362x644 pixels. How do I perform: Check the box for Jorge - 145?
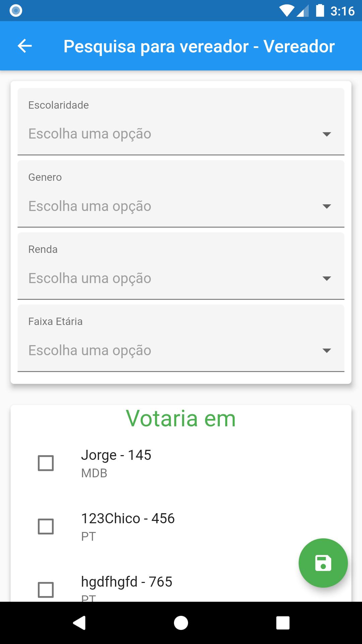click(46, 463)
